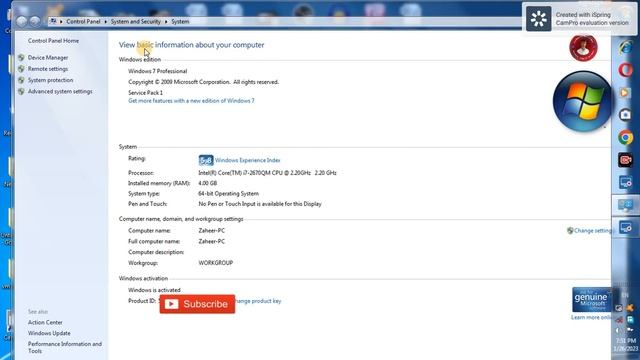Open Performance Information and Tools
640x360 pixels.
(x=64, y=347)
